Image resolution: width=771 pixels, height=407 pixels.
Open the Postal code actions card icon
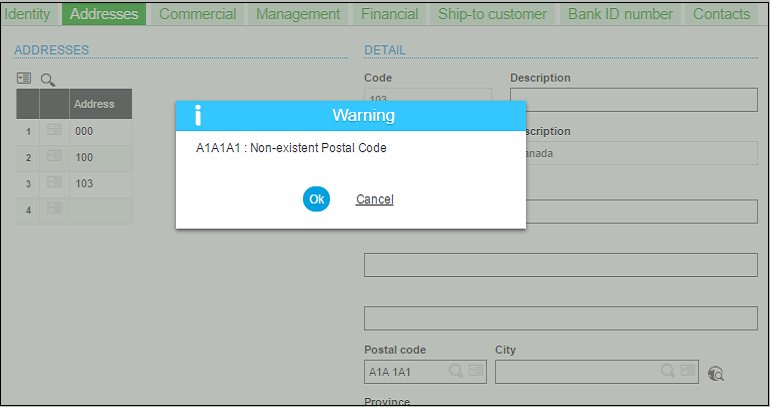pyautogui.click(x=476, y=371)
